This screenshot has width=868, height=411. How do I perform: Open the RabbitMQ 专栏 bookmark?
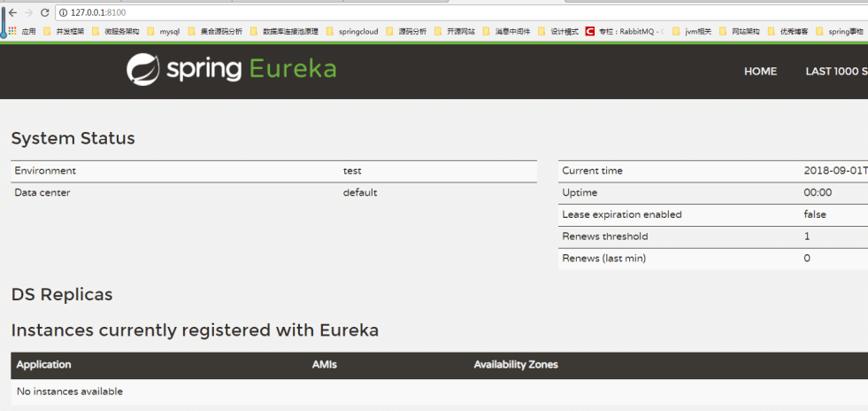625,32
